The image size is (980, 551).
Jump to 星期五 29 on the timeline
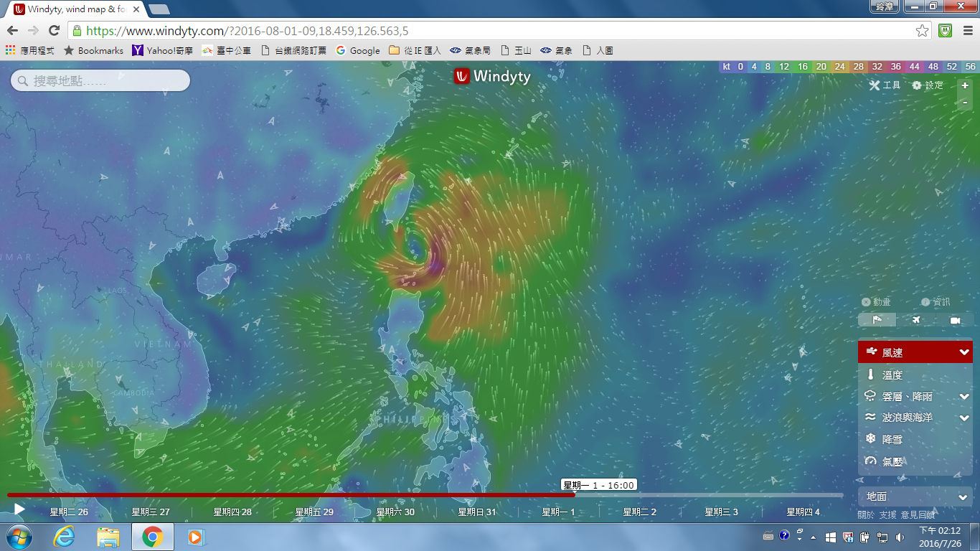tap(314, 512)
